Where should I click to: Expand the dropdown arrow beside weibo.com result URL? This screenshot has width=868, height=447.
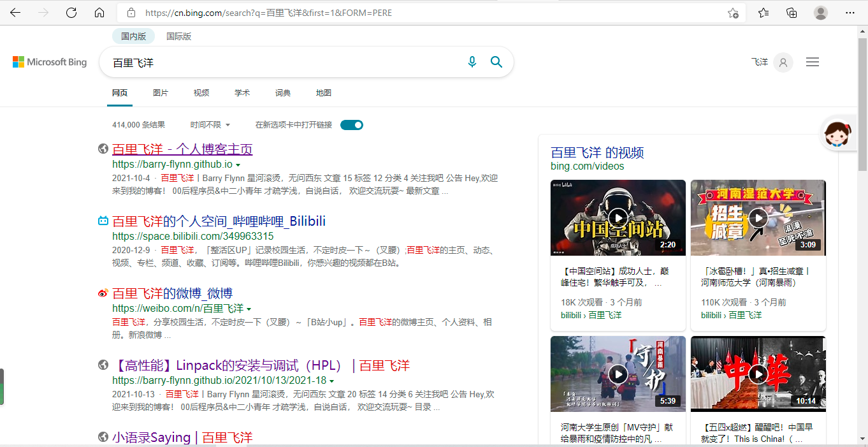tap(249, 308)
